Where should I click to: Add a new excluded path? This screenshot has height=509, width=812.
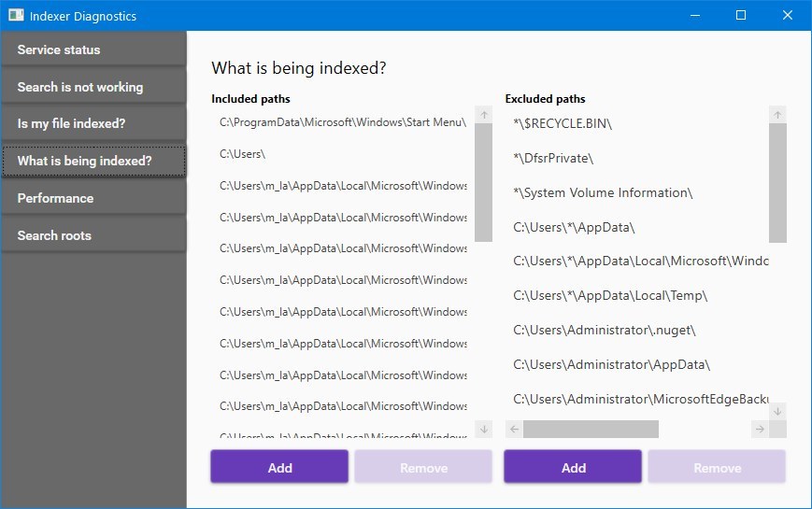(574, 468)
